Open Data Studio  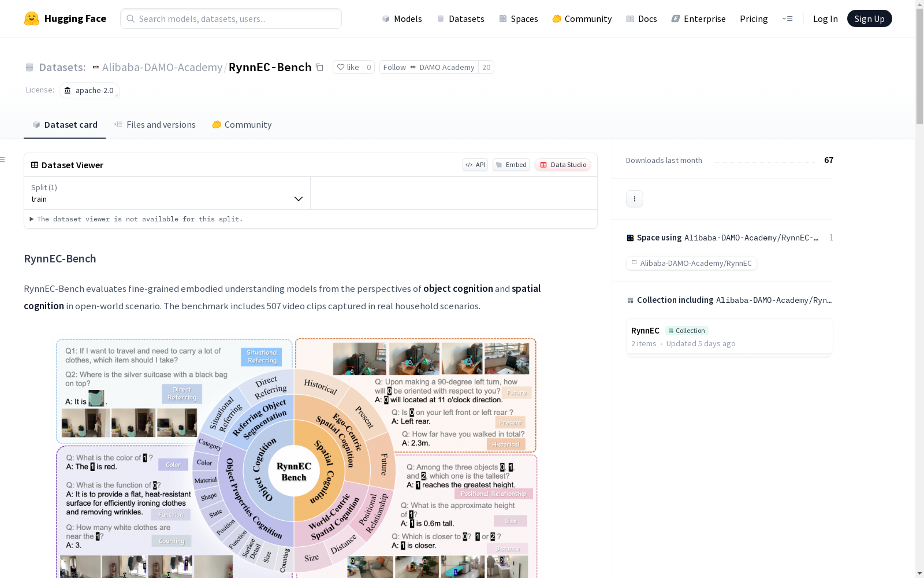[563, 165]
